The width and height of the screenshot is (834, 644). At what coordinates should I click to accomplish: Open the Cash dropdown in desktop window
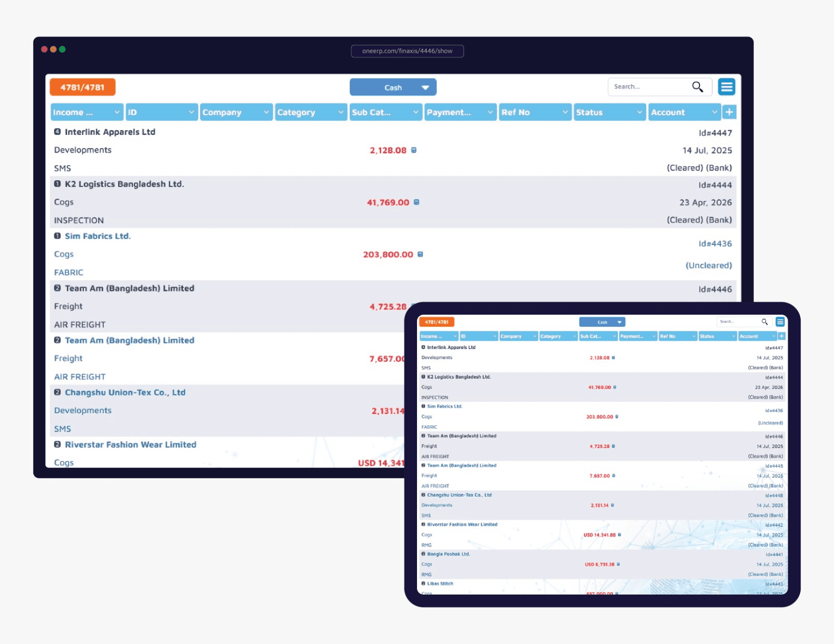[393, 88]
